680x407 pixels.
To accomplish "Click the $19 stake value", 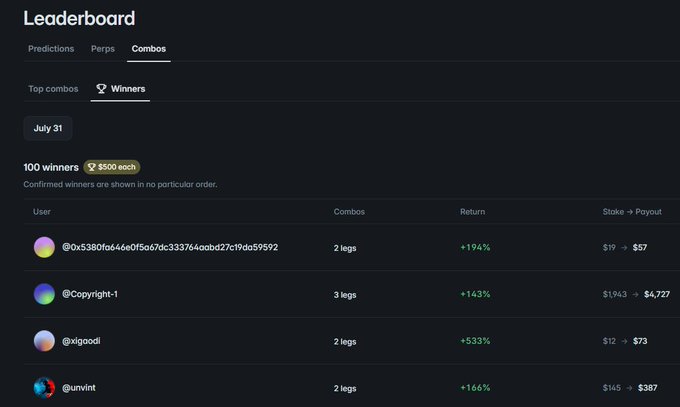I will click(609, 247).
